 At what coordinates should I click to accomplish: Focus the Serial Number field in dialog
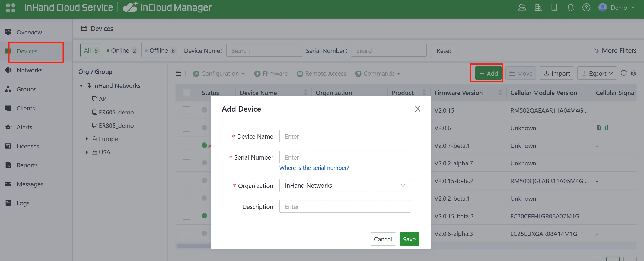[x=345, y=157]
